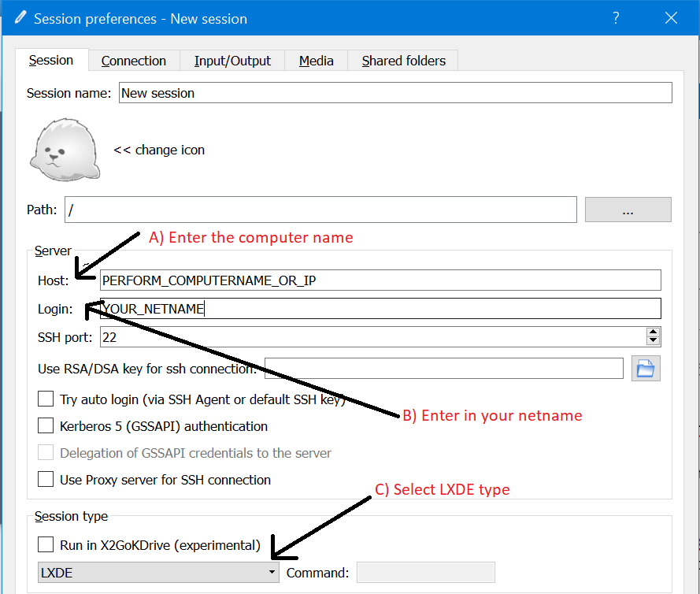Click the Session name field
Image resolution: width=700 pixels, height=594 pixels.
395,93
